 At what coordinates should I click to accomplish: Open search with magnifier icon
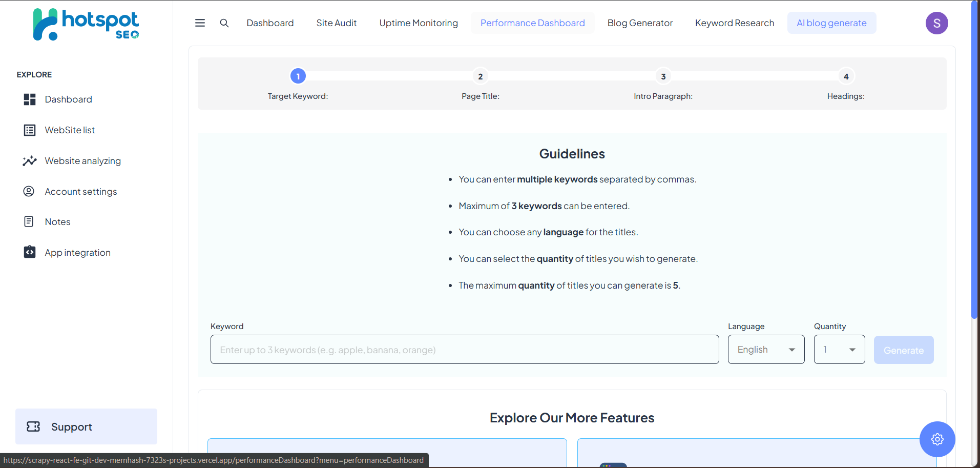pos(224,23)
